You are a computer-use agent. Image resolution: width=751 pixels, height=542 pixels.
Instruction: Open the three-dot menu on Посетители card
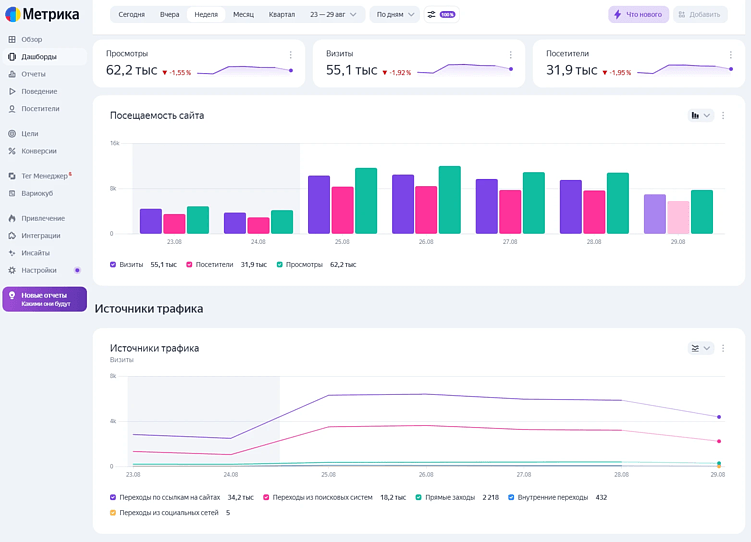[730, 55]
